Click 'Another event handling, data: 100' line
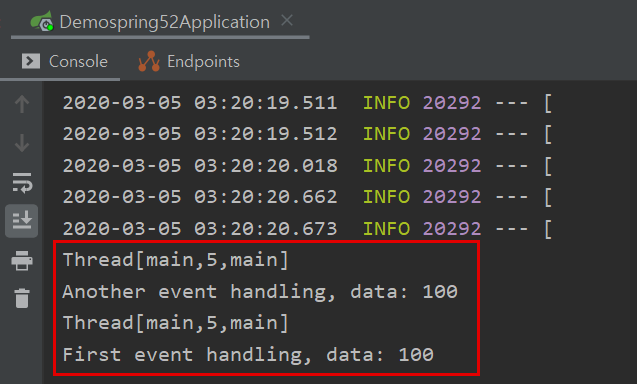 (x=260, y=292)
